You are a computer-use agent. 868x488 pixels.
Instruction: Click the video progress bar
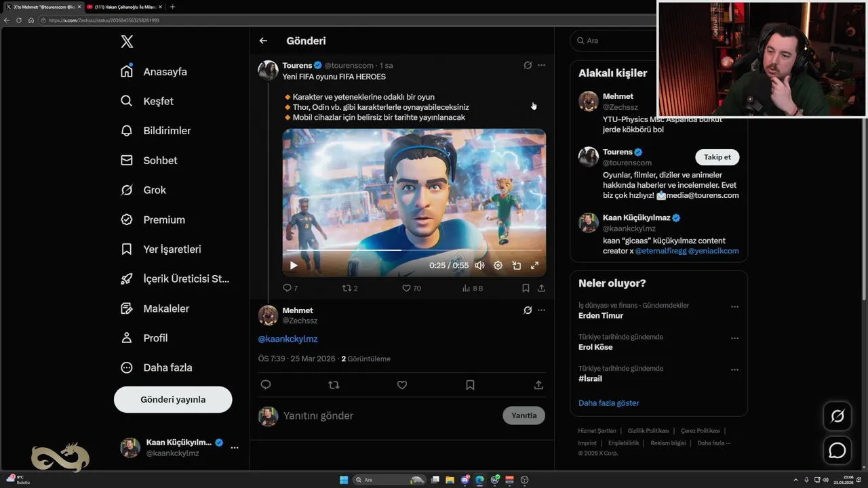[414, 250]
